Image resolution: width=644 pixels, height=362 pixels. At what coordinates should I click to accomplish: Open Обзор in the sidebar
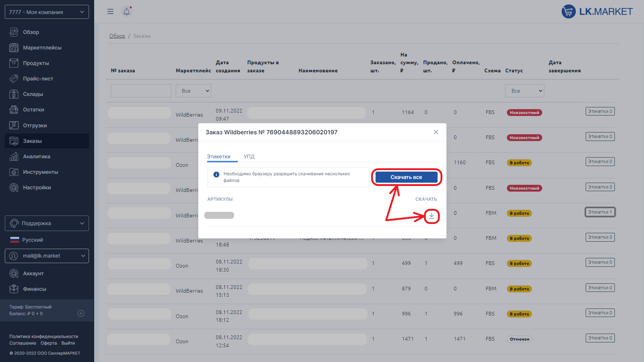(31, 32)
